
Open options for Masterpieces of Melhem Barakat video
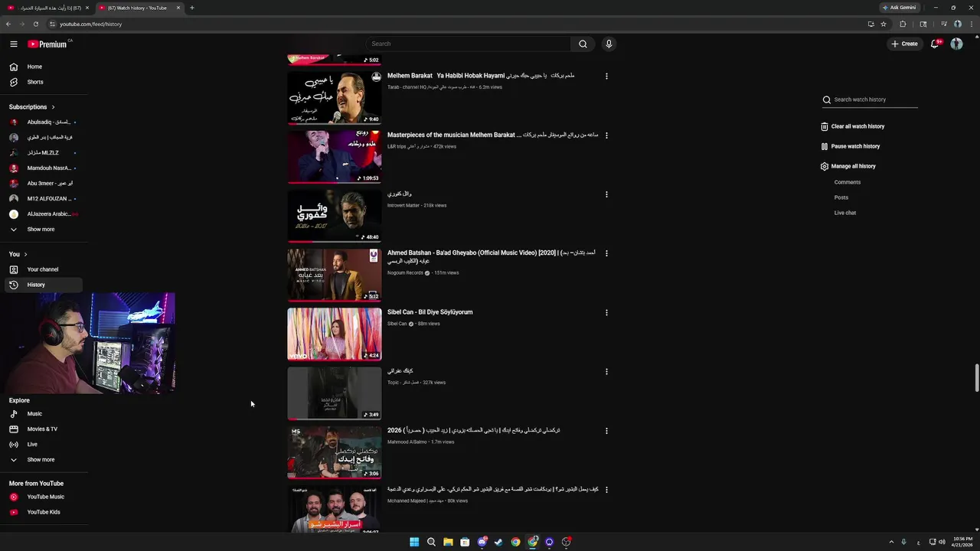(606, 135)
